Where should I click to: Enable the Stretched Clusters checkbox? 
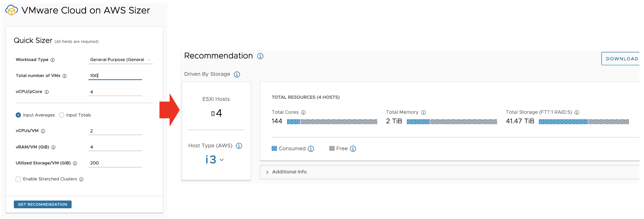click(18, 179)
